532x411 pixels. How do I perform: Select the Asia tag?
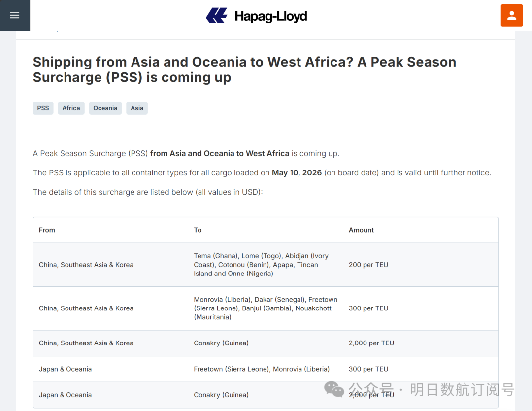click(x=137, y=108)
